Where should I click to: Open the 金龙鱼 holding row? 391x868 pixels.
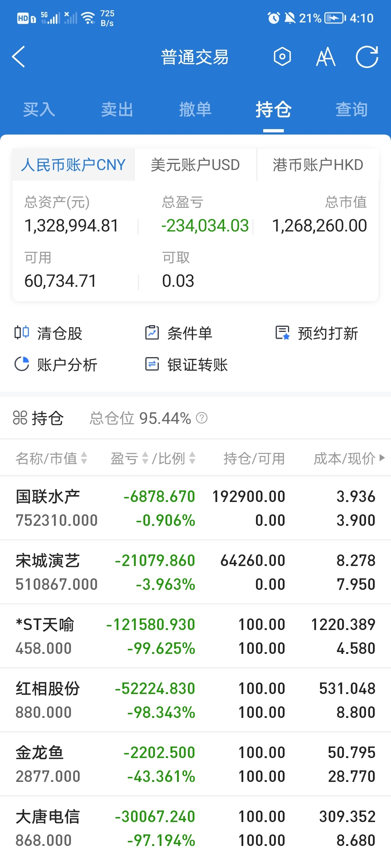point(195,764)
